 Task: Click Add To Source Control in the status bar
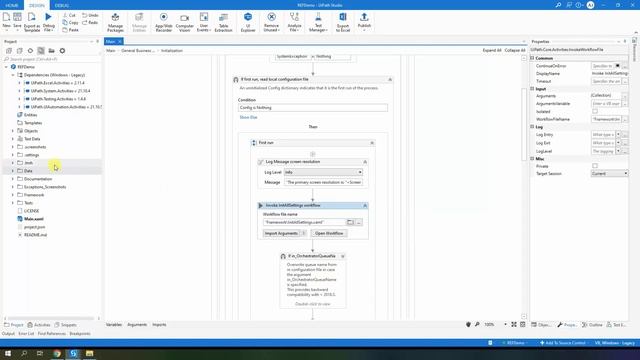(x=563, y=343)
